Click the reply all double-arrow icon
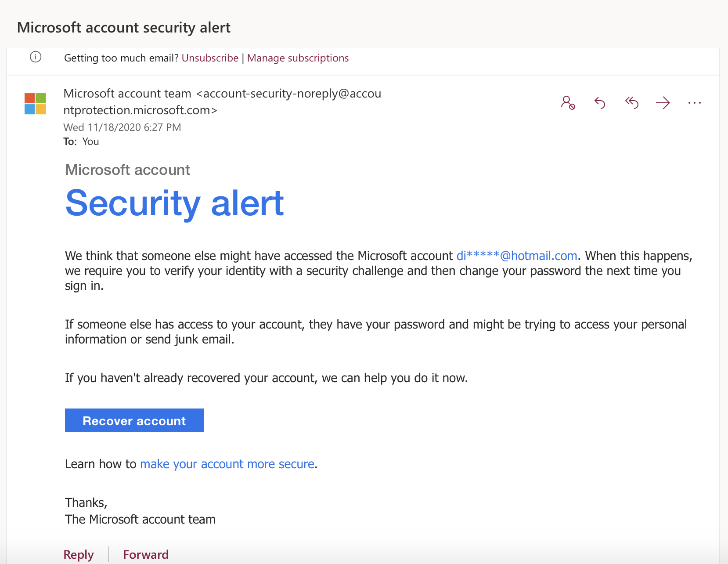Image resolution: width=728 pixels, height=564 pixels. click(631, 103)
